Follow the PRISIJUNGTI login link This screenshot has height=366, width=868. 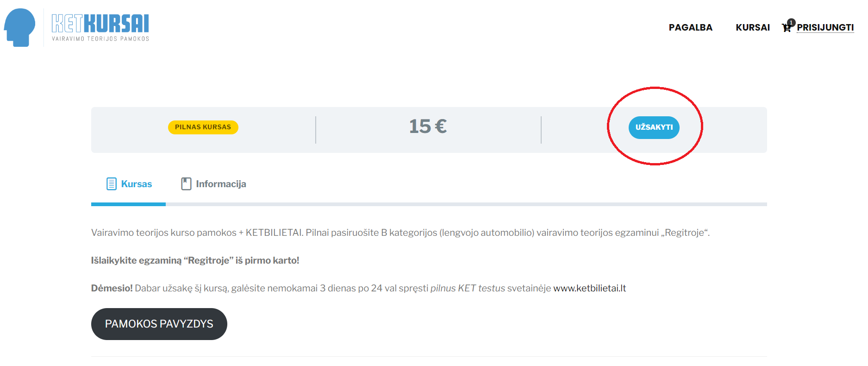click(825, 27)
